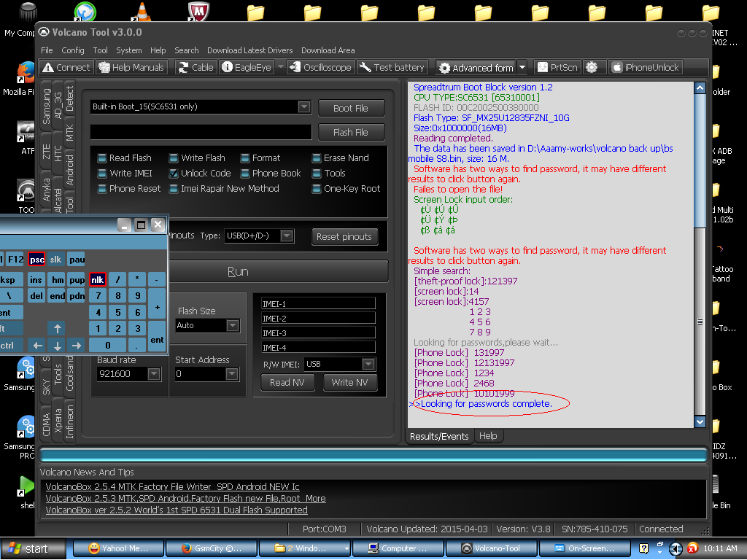Screen dimensions: 747x560
Task: Open the Baud rate dropdown
Action: tap(154, 374)
